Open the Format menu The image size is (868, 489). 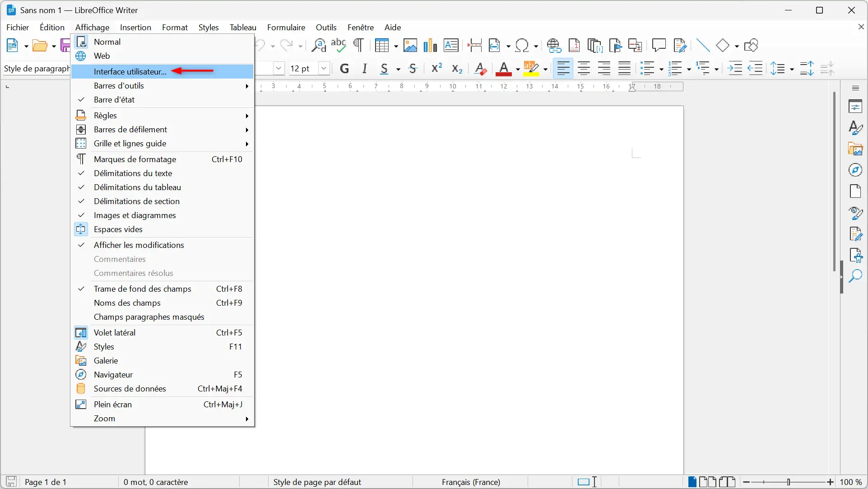pos(175,27)
